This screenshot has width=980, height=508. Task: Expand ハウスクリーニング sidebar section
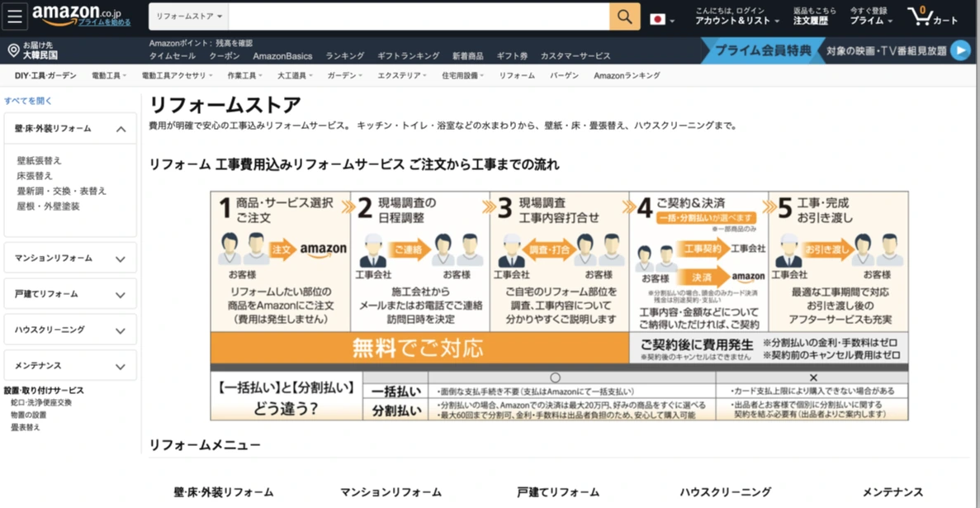click(x=70, y=330)
